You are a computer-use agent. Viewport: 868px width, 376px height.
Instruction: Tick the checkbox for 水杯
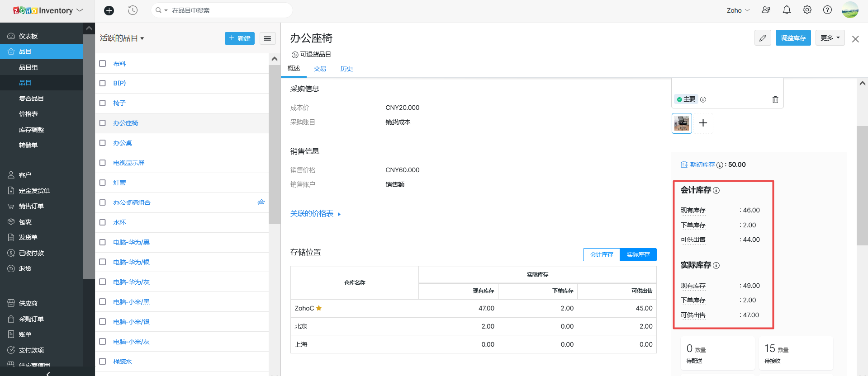pos(103,222)
